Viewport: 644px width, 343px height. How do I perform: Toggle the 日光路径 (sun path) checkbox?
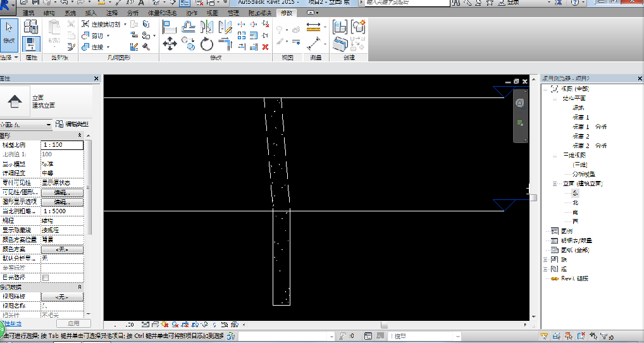click(x=45, y=277)
